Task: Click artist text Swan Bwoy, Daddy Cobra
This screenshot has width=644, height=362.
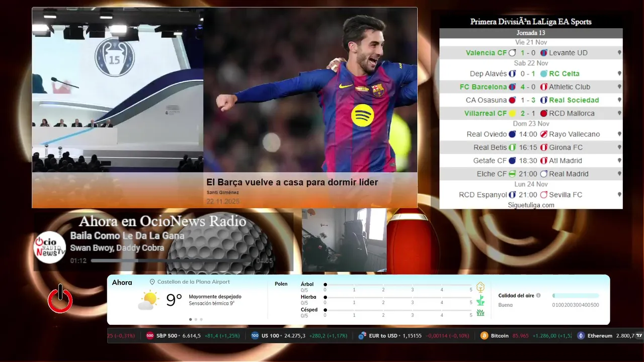Action: (x=117, y=248)
